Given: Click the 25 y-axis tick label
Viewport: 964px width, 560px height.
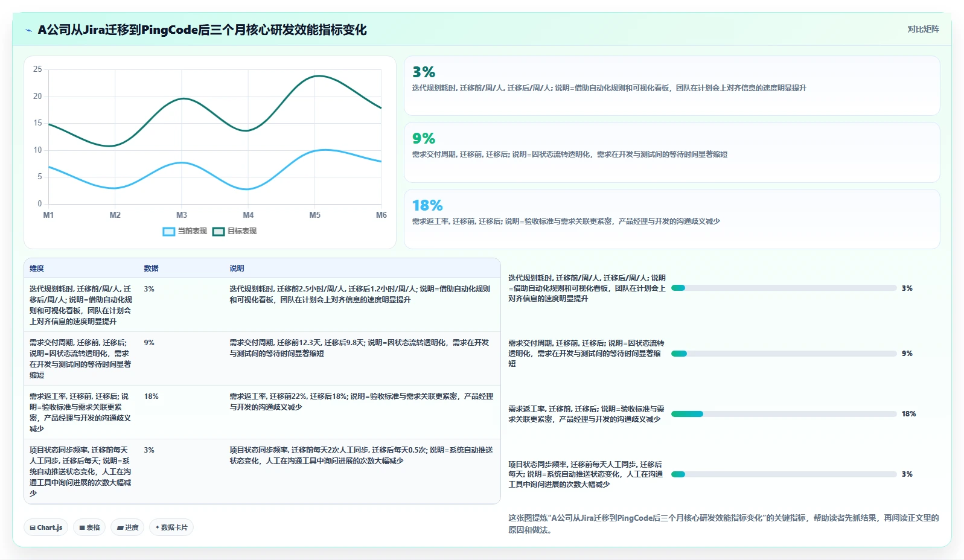Looking at the screenshot, I should point(37,69).
